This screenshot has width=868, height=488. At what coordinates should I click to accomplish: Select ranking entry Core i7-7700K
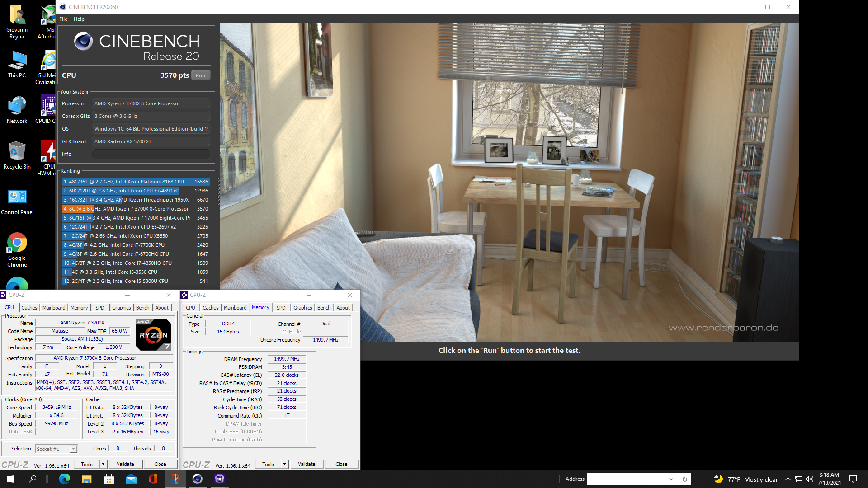136,245
